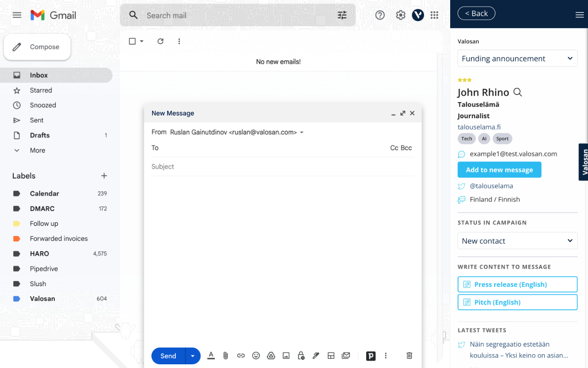The height and width of the screenshot is (368, 588).
Task: Attach files with the paperclip icon
Action: pyautogui.click(x=226, y=356)
